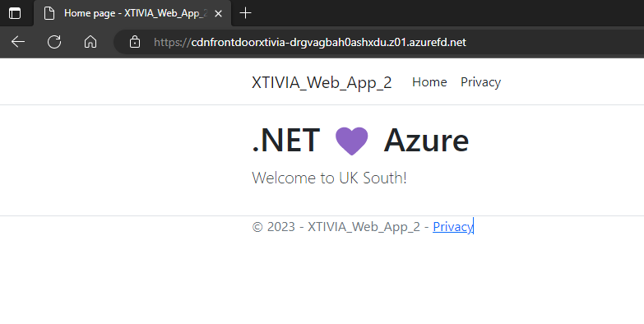Reload the page with the refresh icon
The image size is (644, 324).
[x=54, y=42]
